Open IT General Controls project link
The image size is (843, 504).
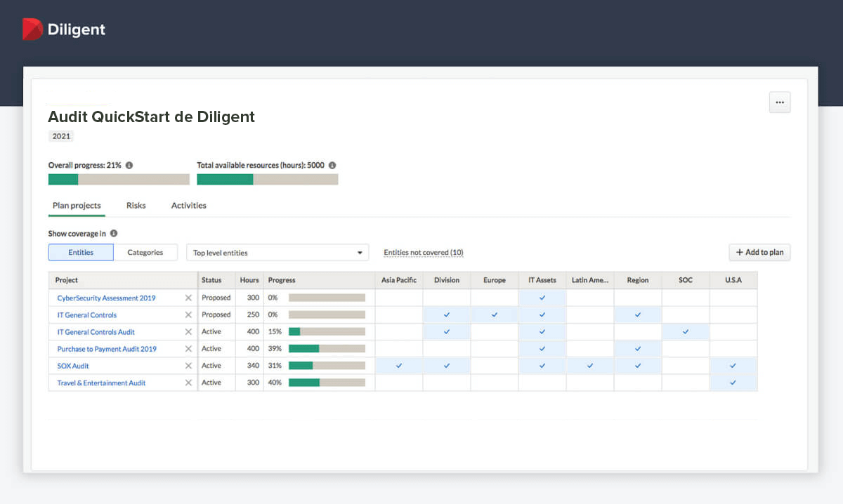[x=87, y=315]
